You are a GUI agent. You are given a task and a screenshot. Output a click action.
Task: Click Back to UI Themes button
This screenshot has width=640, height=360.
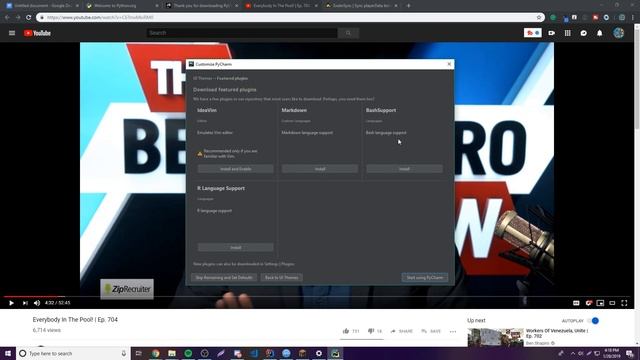point(282,278)
